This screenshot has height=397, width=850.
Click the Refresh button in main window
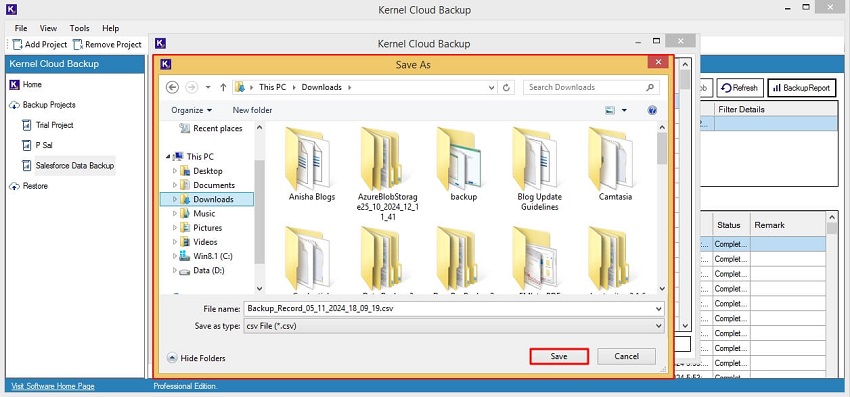[x=740, y=88]
